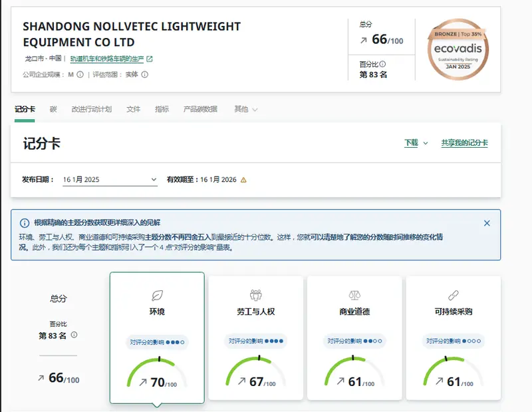
Task: Click the scales icon on the 商业道德 card
Action: [x=354, y=295]
